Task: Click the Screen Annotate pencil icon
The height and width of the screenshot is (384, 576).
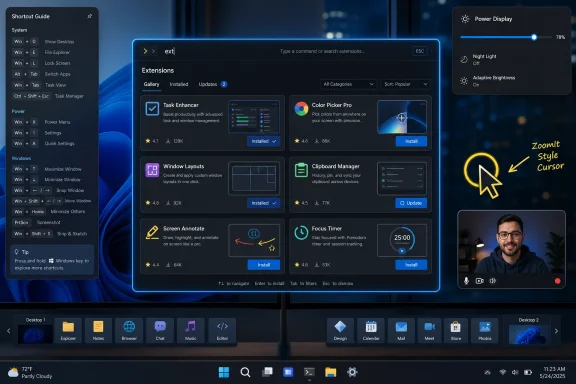Action: [152, 232]
